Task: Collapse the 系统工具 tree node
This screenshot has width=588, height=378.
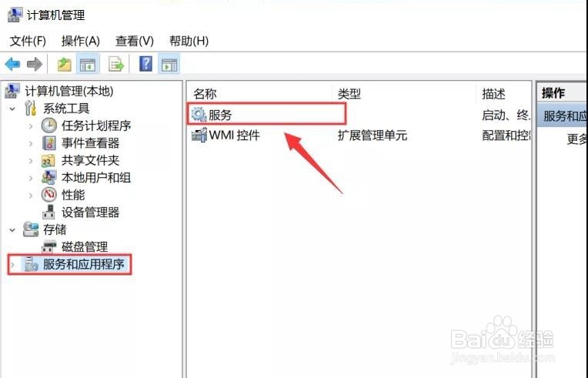Action: [13, 109]
